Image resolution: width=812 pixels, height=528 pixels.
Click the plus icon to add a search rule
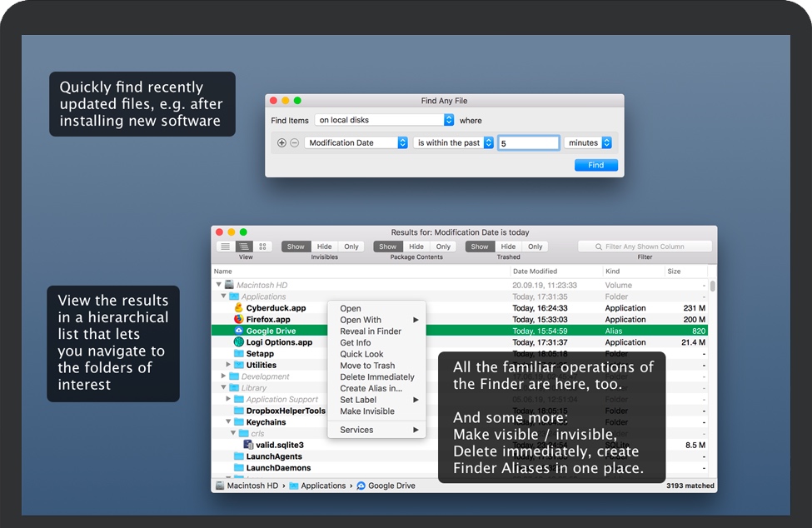click(281, 143)
